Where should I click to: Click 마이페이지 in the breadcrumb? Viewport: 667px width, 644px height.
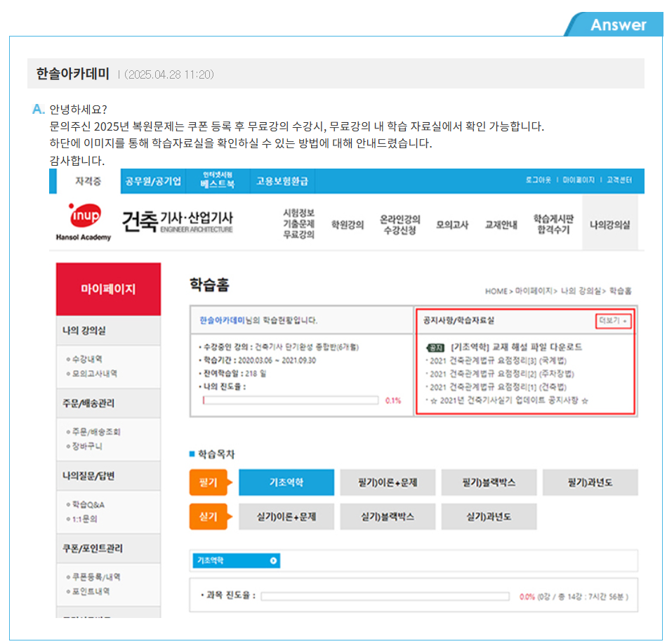534,291
